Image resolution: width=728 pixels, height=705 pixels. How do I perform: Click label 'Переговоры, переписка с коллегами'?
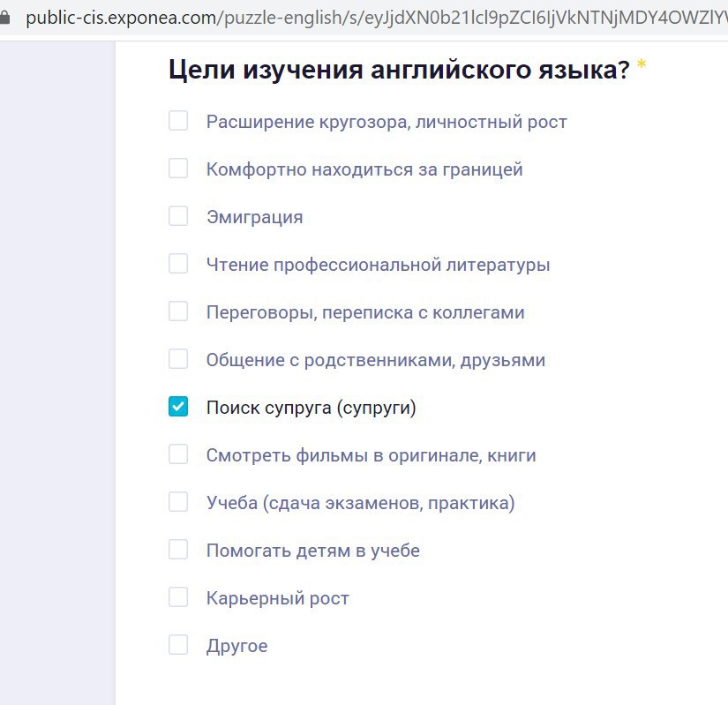click(x=365, y=313)
